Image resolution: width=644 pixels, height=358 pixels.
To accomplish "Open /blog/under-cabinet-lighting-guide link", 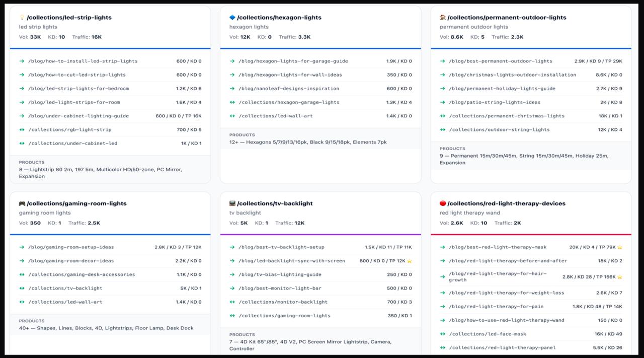I will [78, 116].
